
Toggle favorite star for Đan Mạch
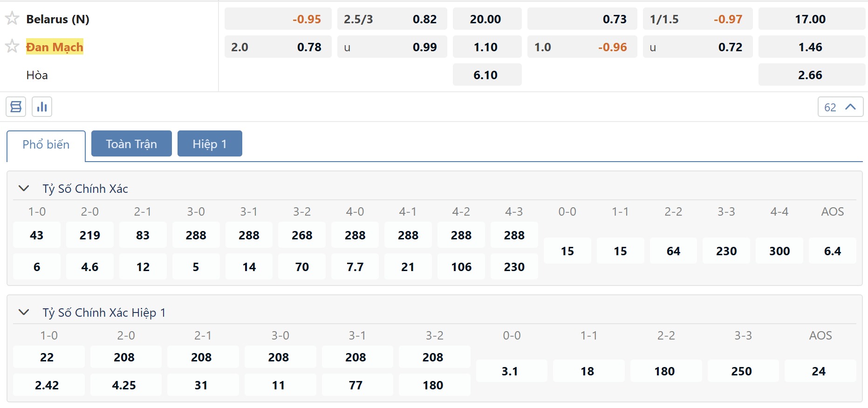click(12, 47)
